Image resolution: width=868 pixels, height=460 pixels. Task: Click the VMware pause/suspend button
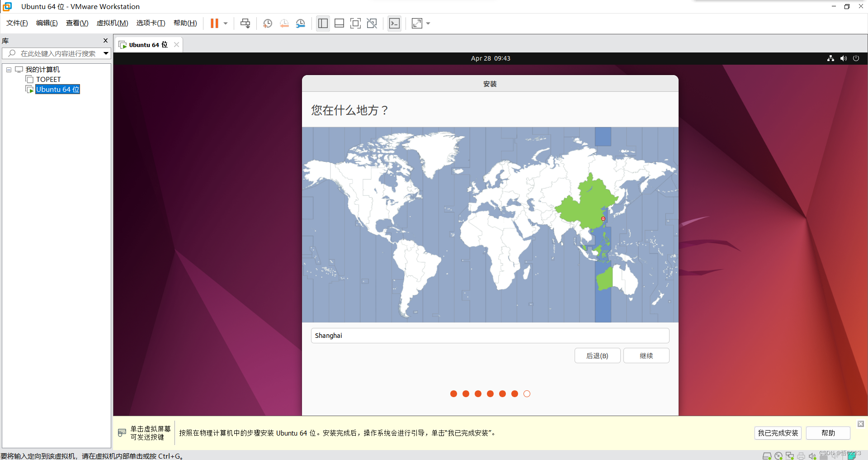214,24
